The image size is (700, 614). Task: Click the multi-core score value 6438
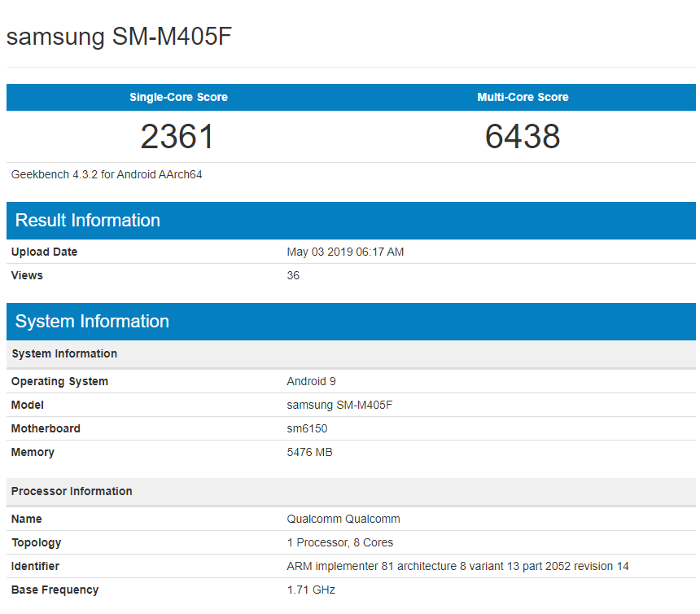point(523,136)
